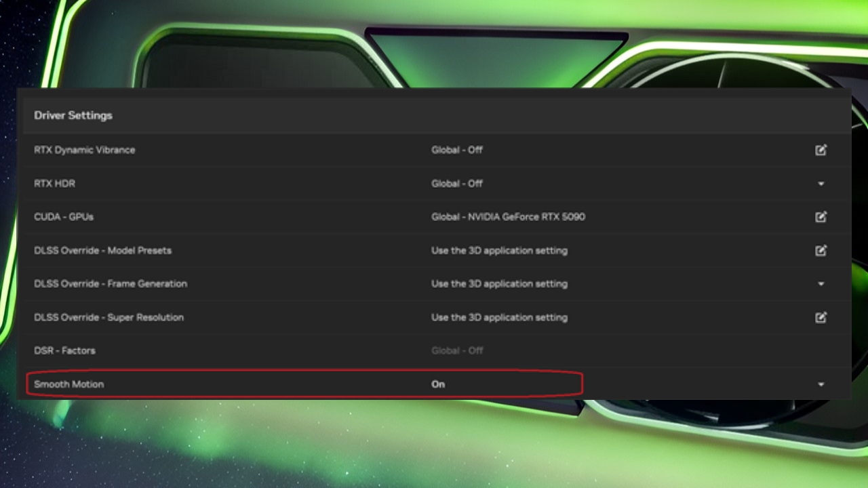Select the DSR - Factors label
The image size is (868, 488).
(x=64, y=350)
